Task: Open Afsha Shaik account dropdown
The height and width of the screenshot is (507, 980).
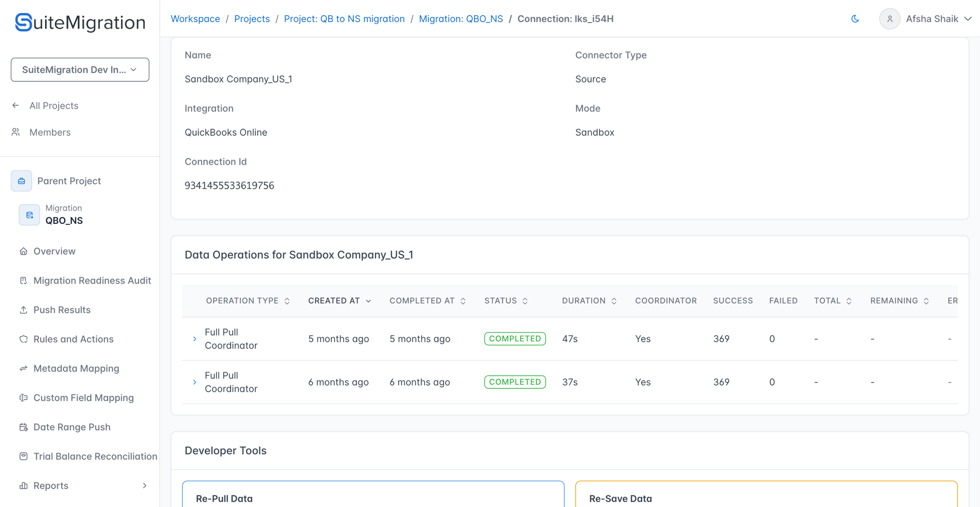Action: [x=938, y=19]
